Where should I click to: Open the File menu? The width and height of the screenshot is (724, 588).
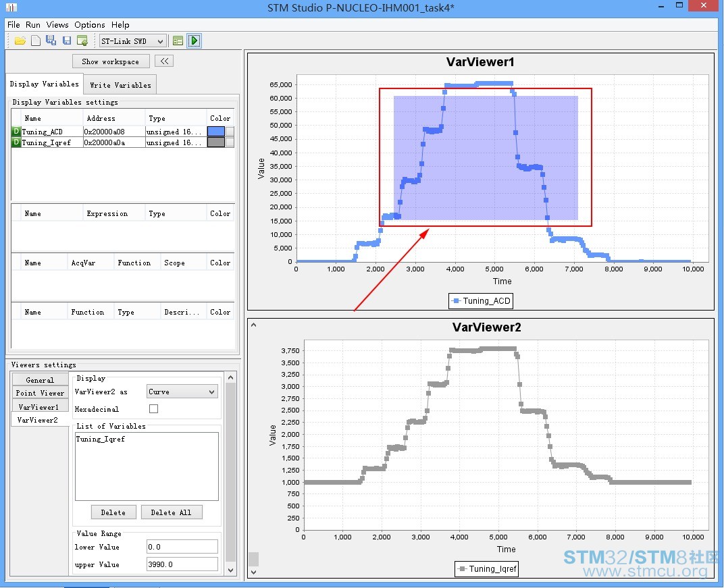pos(14,25)
